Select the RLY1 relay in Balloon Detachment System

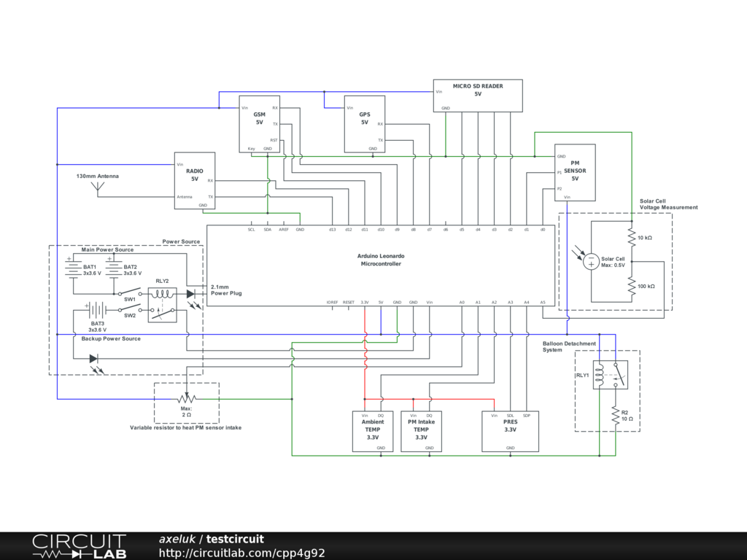610,375
